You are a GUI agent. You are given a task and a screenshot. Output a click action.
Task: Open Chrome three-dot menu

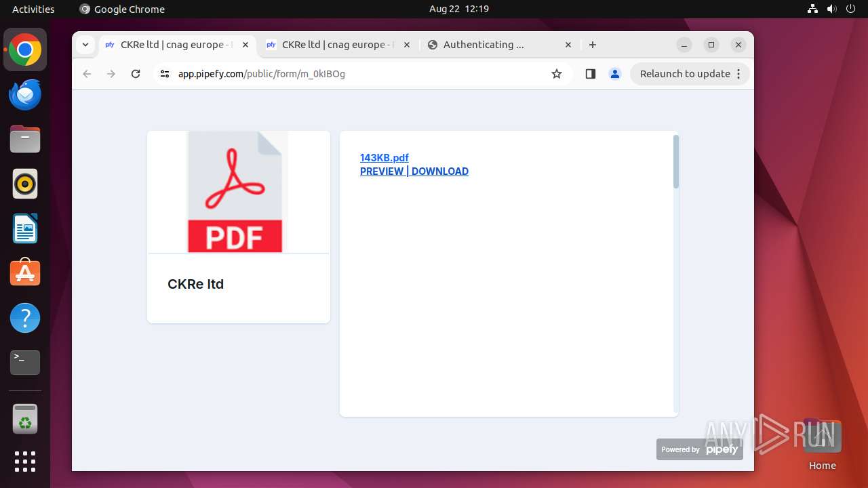pos(738,74)
